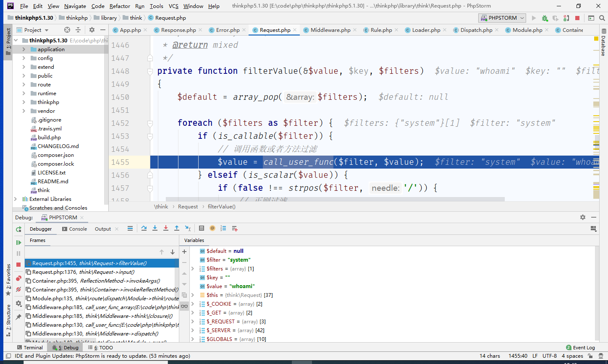Expand the $_COOKIE array
This screenshot has width=608, height=364.
click(193, 304)
